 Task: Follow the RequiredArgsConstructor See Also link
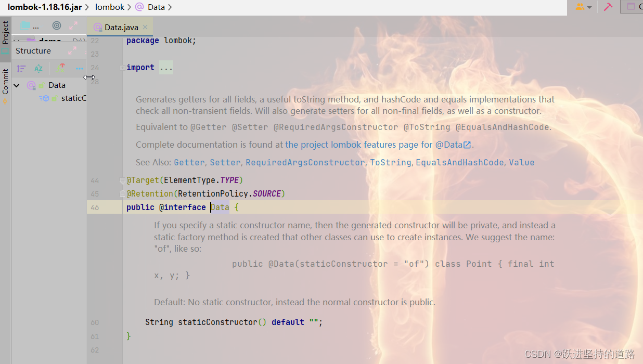pos(305,162)
